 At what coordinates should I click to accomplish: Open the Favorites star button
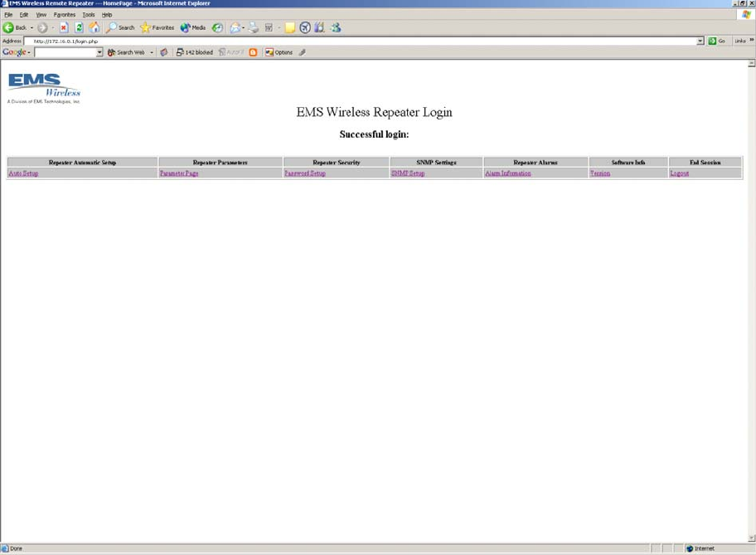(157, 27)
